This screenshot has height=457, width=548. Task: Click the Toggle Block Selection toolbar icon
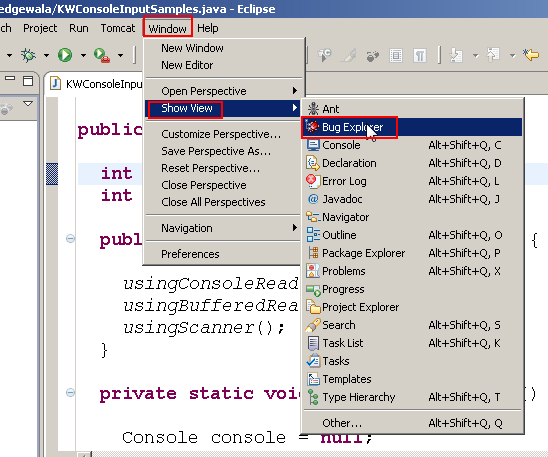point(396,55)
